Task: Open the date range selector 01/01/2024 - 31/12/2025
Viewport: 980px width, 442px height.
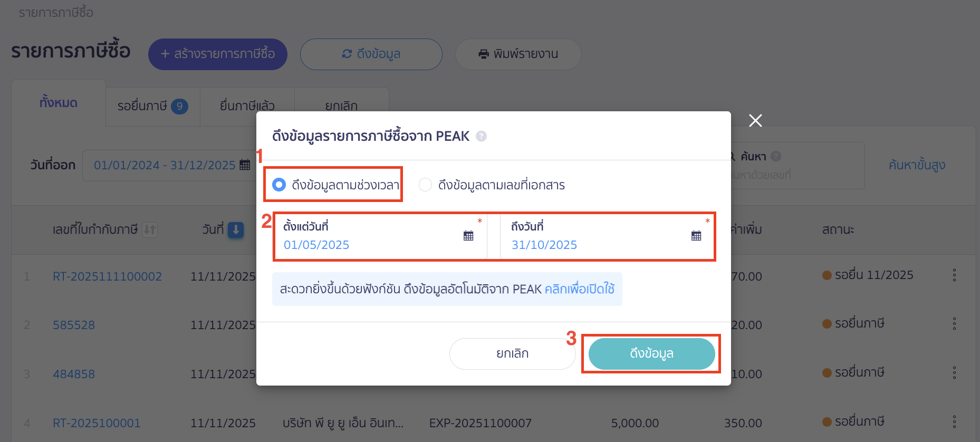Action: [165, 165]
